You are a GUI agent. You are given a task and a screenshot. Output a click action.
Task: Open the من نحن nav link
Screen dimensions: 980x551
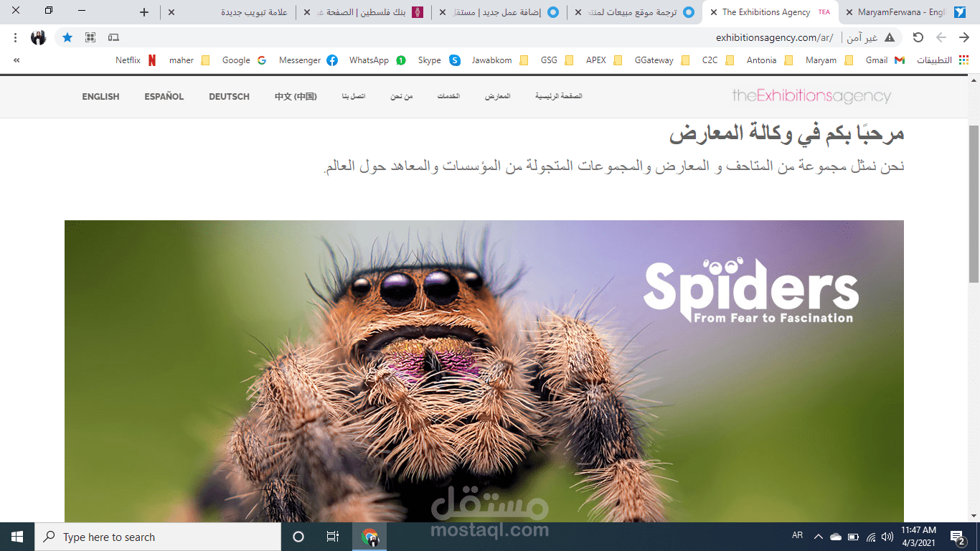coord(402,96)
